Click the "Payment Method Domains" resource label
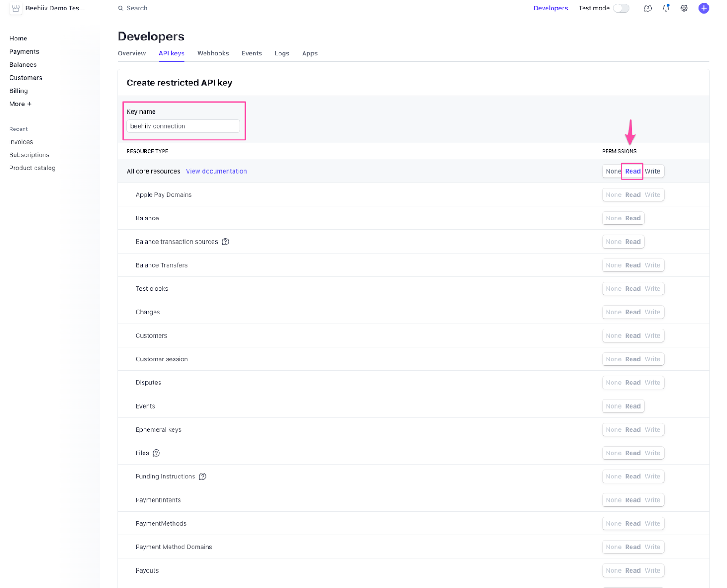Viewport: 727px width, 588px height. tap(174, 547)
